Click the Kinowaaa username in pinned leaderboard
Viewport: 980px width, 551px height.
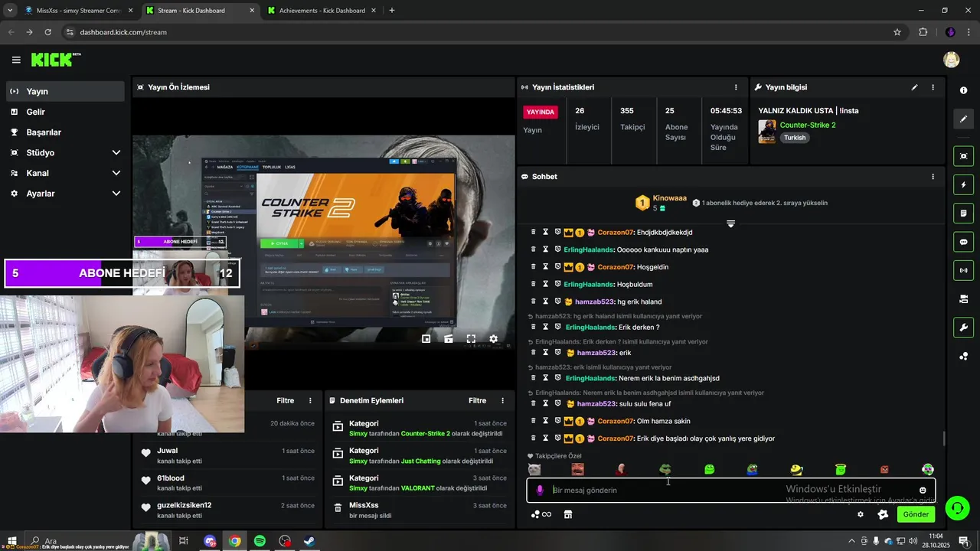click(670, 197)
